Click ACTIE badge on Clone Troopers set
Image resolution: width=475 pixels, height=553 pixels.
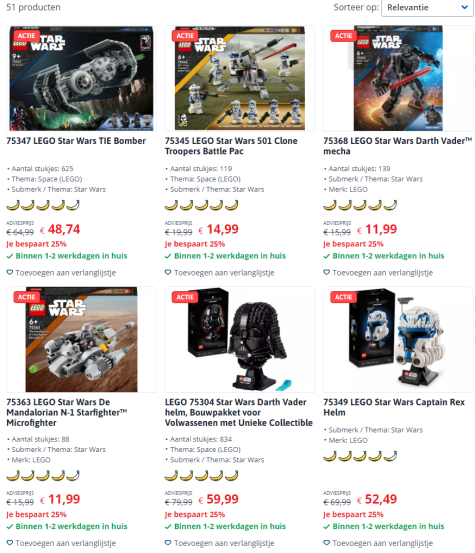[x=185, y=36]
